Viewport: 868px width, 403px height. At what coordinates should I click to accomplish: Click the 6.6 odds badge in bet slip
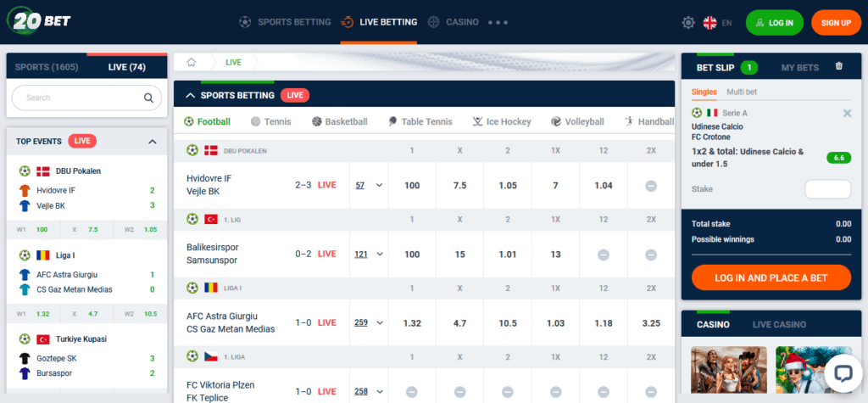coord(838,158)
